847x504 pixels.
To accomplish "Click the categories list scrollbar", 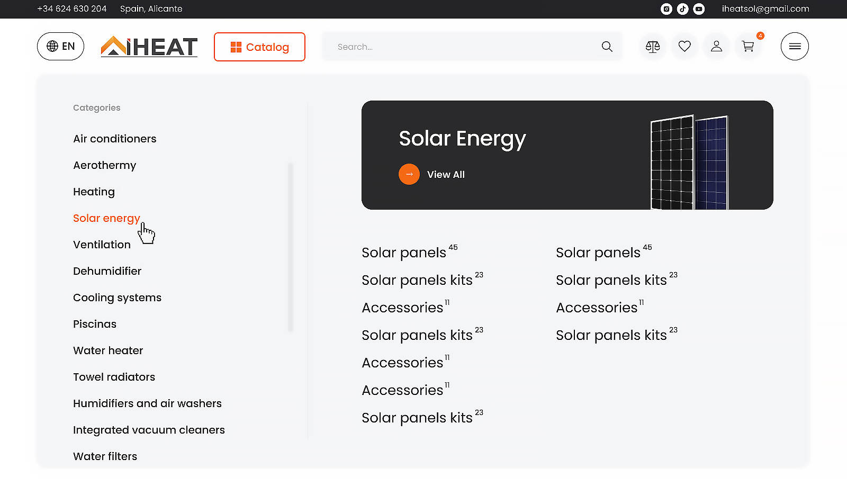I will tap(291, 247).
